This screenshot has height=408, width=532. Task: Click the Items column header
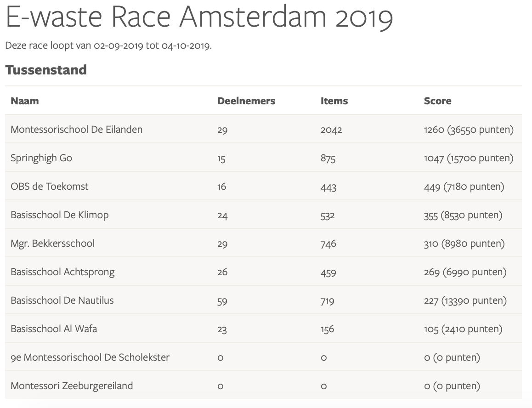coord(334,101)
